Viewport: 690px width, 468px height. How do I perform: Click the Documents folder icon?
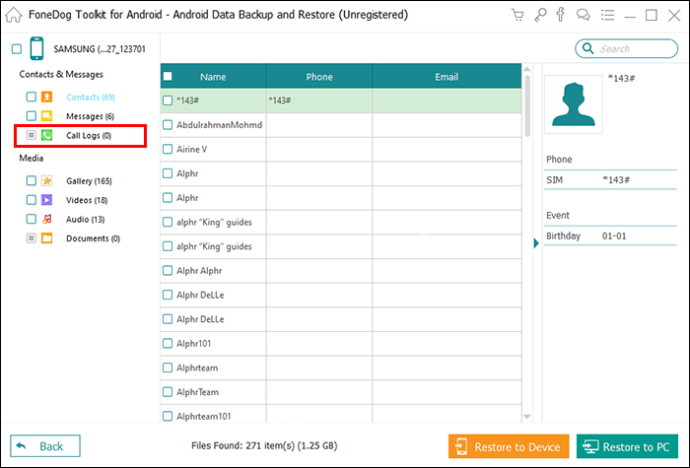pos(47,238)
